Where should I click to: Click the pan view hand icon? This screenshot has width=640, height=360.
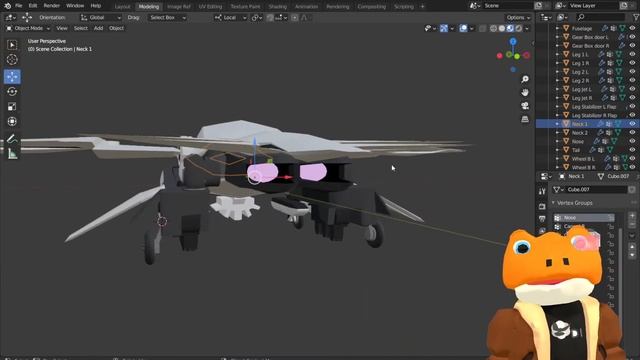(x=525, y=93)
